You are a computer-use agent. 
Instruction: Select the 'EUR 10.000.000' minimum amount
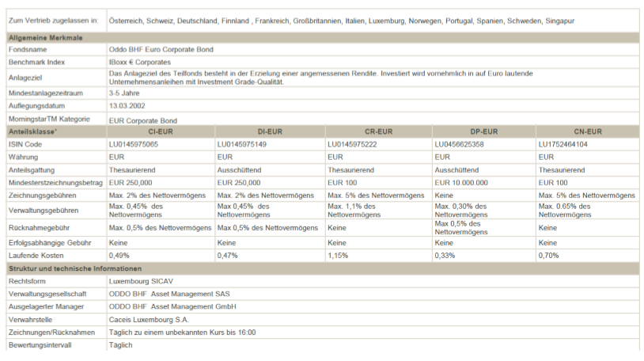(x=461, y=183)
